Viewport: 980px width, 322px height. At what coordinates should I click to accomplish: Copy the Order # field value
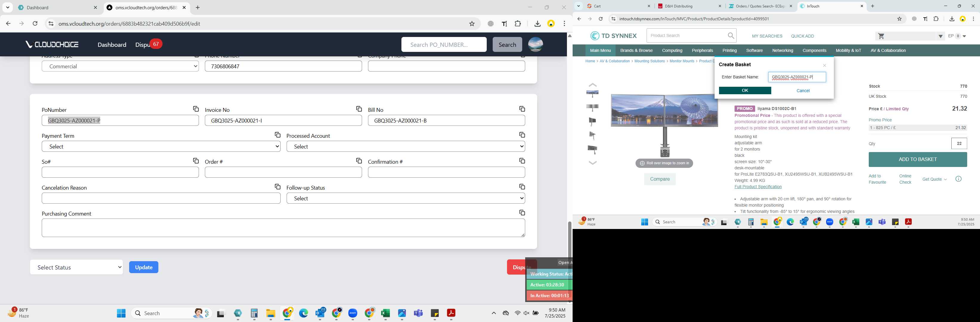(359, 161)
